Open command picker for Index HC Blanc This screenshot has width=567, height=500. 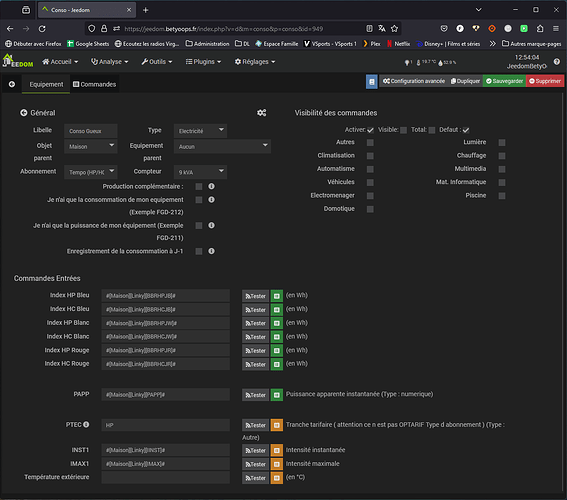(277, 337)
